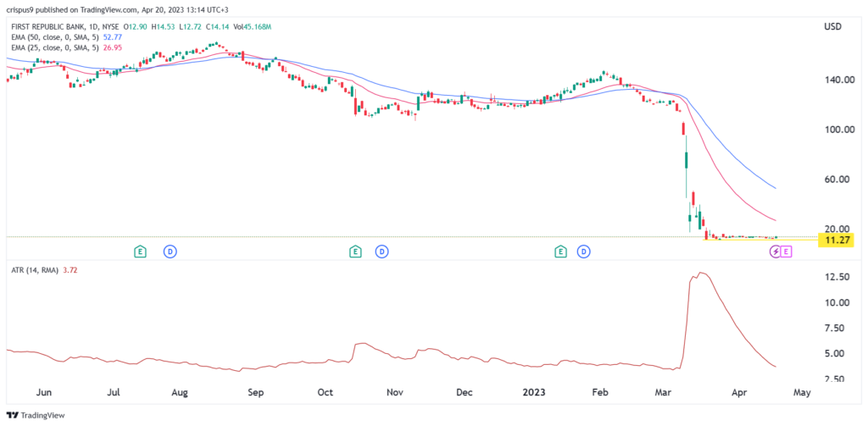Click the Feb label on time axis
This screenshot has width=868, height=426.
600,392
